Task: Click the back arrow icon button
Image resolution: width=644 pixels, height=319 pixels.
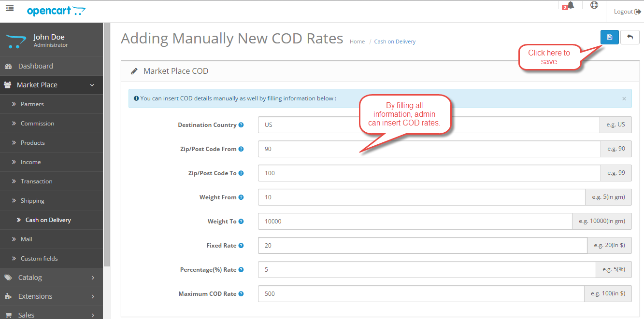Action: point(630,37)
